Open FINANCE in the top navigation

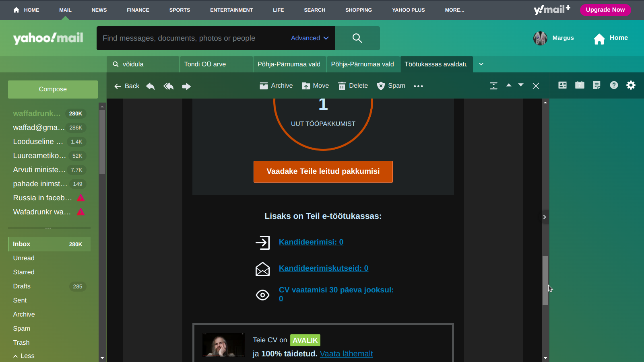click(138, 10)
